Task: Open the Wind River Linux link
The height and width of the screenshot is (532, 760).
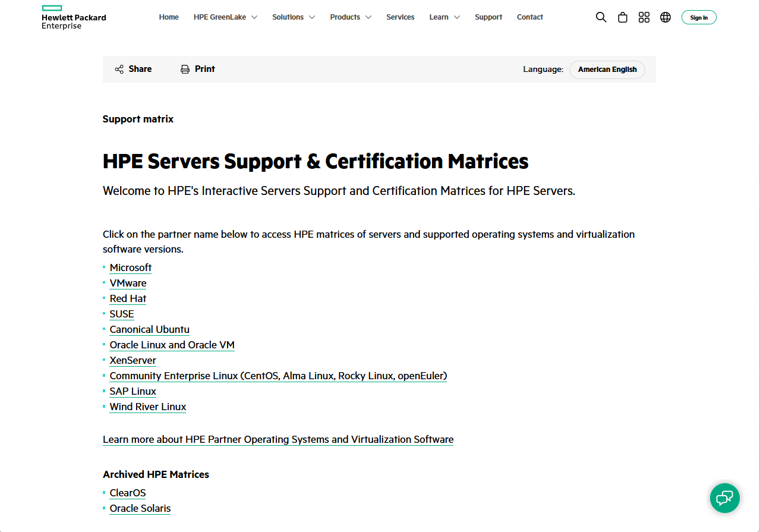Action: (148, 407)
